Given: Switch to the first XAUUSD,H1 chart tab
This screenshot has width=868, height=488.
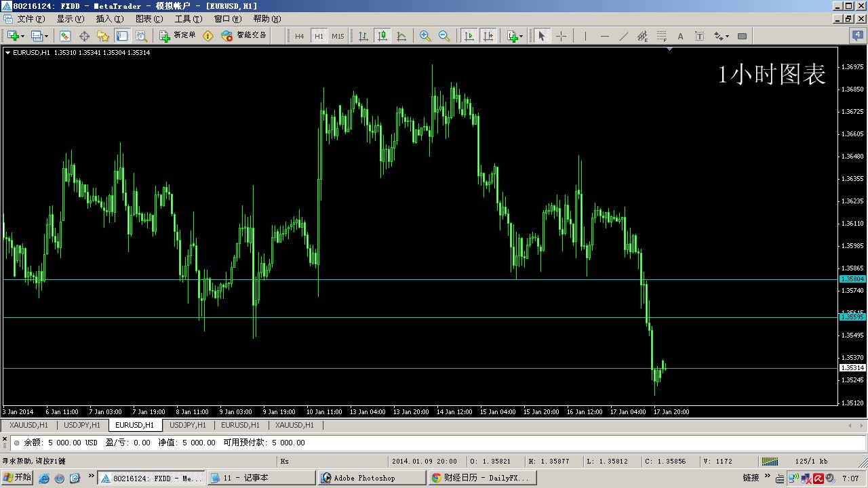Looking at the screenshot, I should pyautogui.click(x=28, y=425).
